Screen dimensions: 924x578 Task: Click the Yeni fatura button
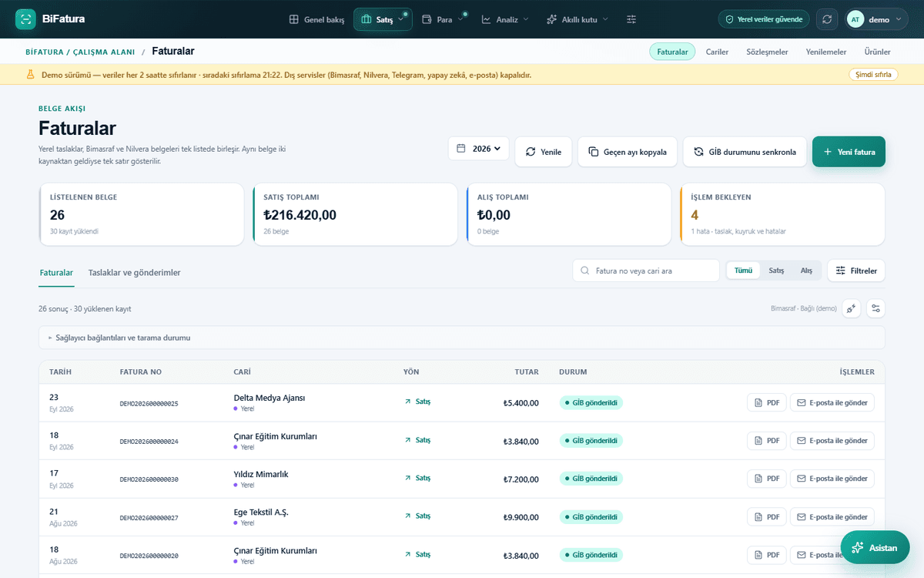(849, 152)
